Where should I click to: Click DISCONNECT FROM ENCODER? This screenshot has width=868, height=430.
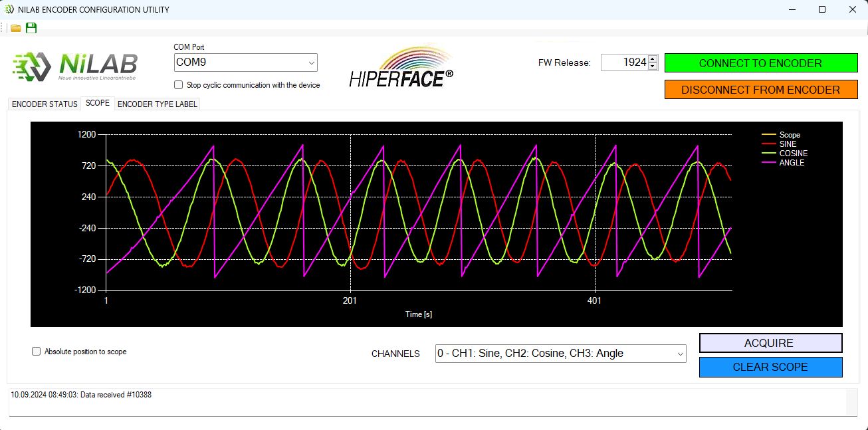pyautogui.click(x=761, y=89)
